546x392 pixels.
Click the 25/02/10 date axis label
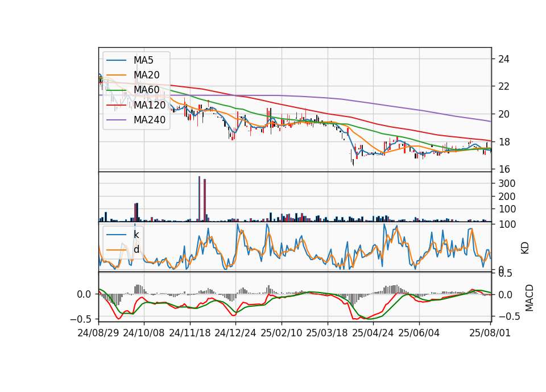click(x=282, y=333)
